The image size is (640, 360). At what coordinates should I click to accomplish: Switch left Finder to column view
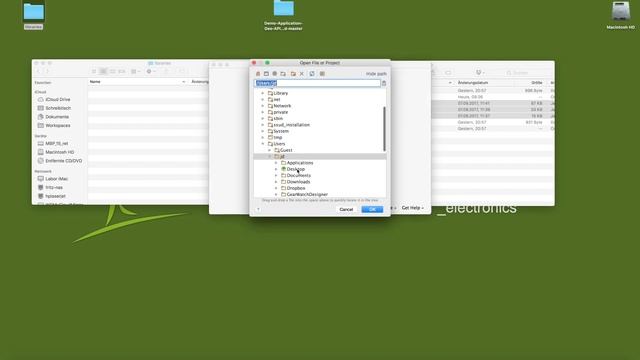click(113, 71)
